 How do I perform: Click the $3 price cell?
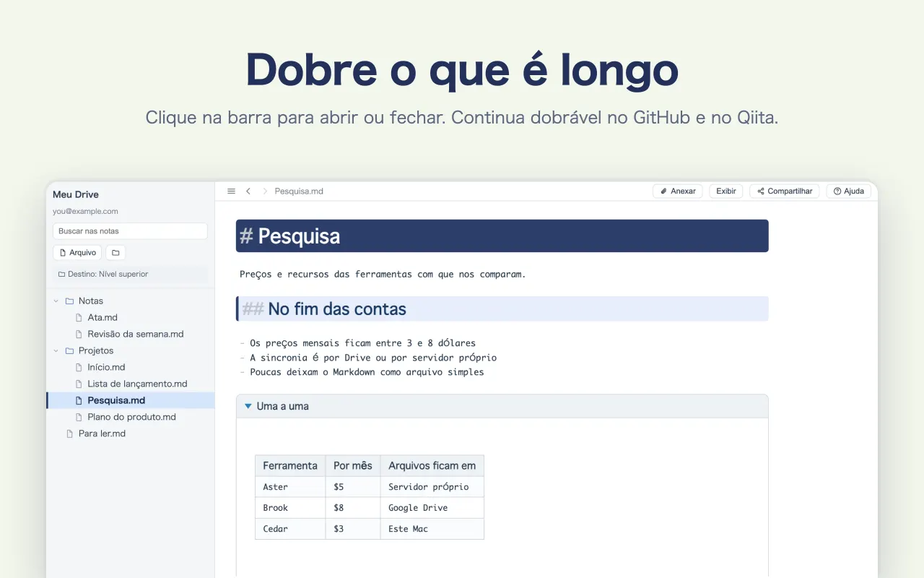coord(353,529)
